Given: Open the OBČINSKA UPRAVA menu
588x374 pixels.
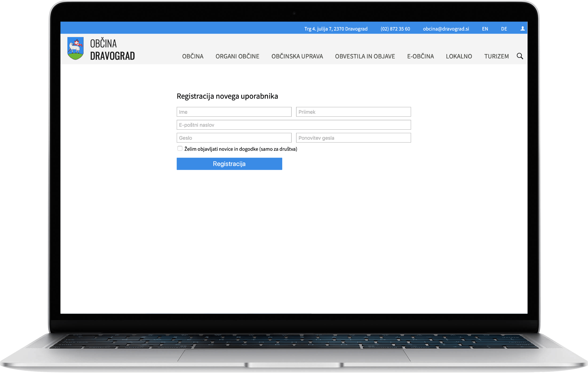Looking at the screenshot, I should coord(297,56).
